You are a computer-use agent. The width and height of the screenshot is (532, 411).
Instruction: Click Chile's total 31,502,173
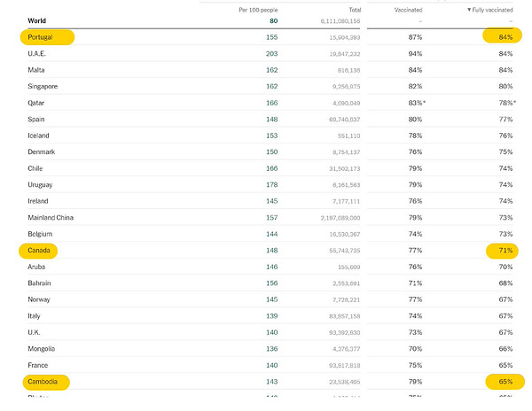(x=344, y=168)
